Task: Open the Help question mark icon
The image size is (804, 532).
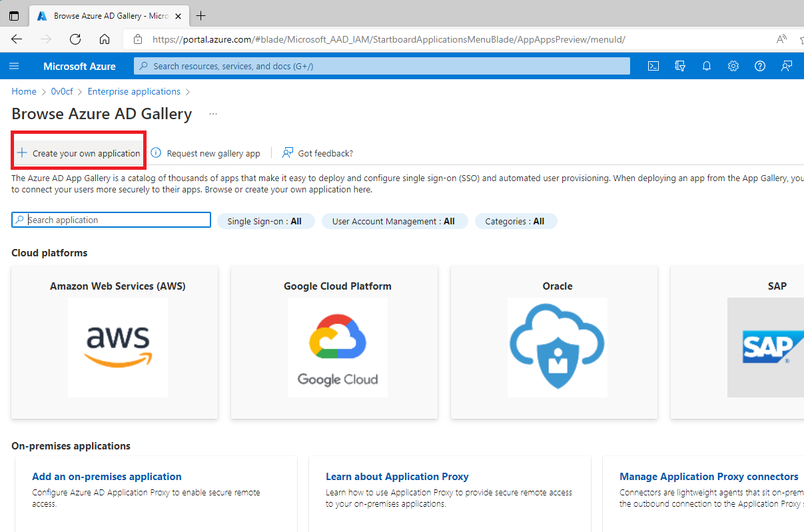Action: 760,66
